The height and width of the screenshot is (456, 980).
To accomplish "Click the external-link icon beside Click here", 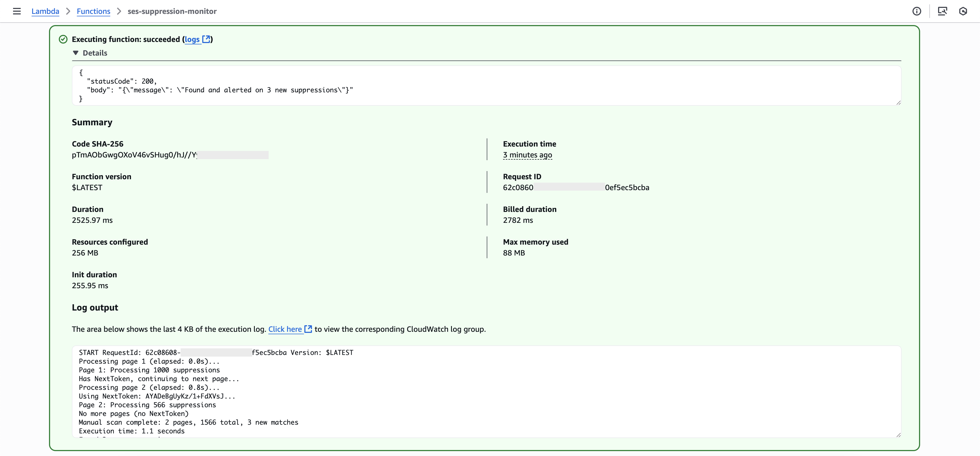I will click(308, 329).
